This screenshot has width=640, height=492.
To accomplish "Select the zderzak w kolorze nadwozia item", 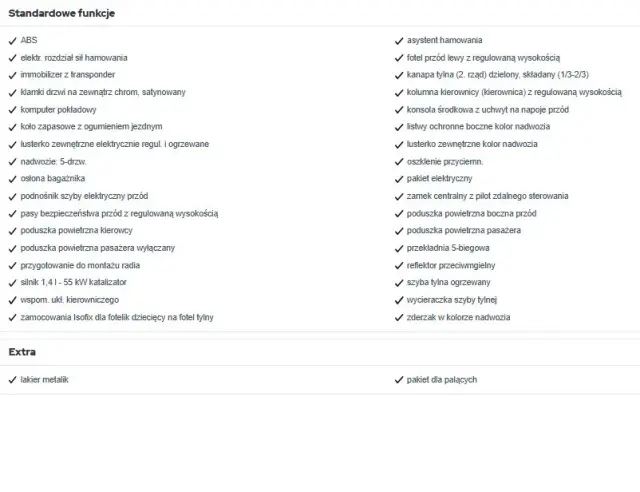I will 458,317.
